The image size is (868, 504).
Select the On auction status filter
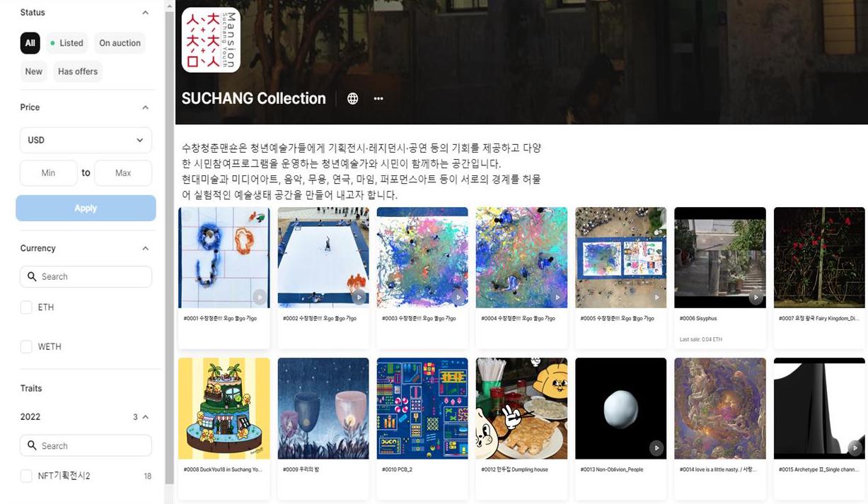(120, 43)
